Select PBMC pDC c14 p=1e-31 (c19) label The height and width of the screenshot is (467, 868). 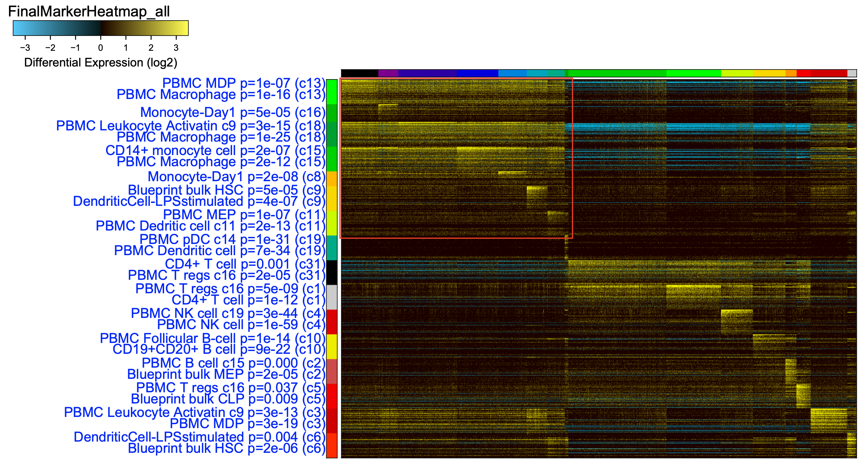(x=233, y=239)
